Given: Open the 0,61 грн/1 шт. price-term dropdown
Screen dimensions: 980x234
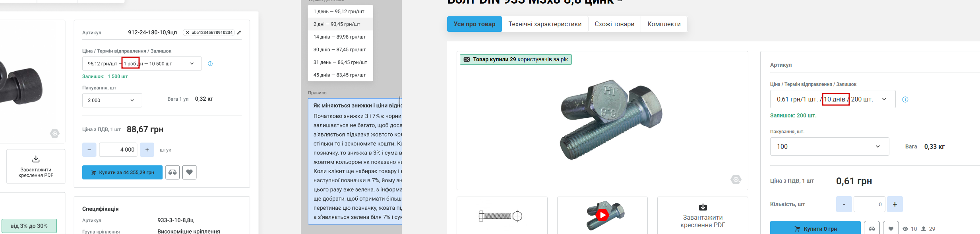Looking at the screenshot, I should pos(833,99).
